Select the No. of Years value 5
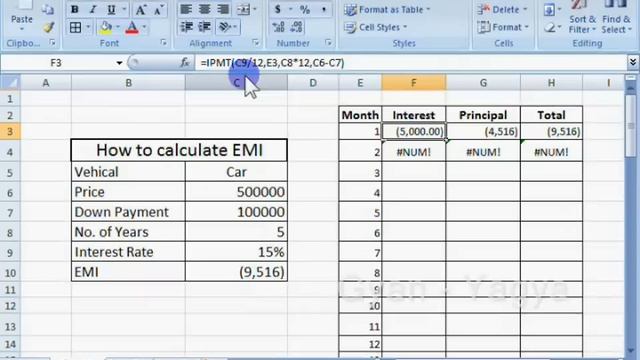The image size is (640, 360). pyautogui.click(x=236, y=232)
